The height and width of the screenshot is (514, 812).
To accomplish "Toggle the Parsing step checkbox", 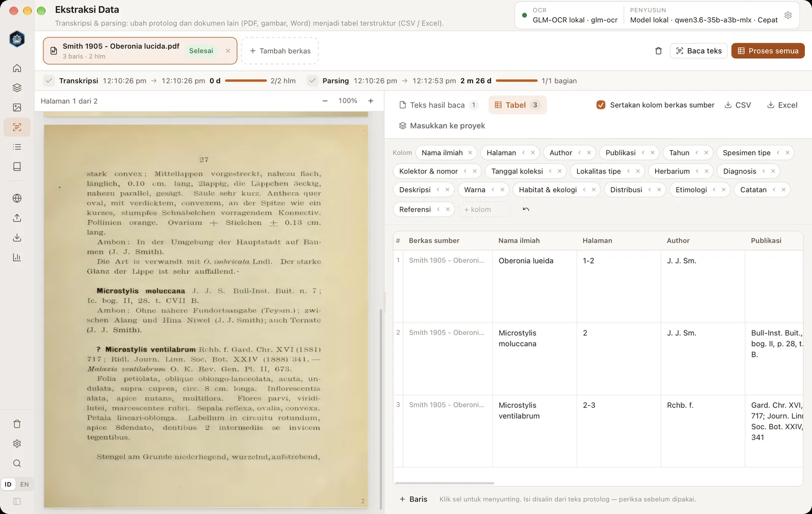I will pos(312,81).
